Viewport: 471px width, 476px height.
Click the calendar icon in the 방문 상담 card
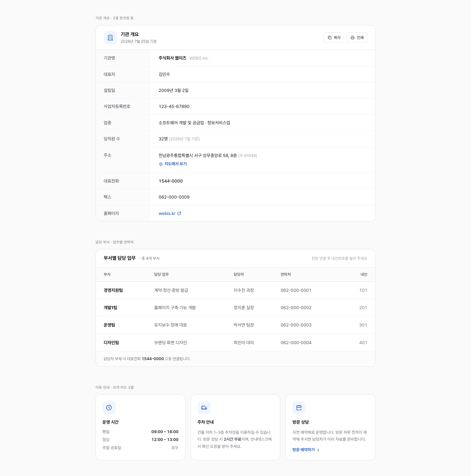tap(299, 408)
